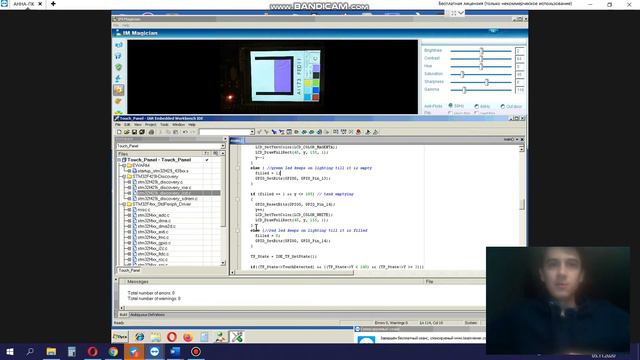Click the Save All icon in IAR toolbar

(142, 132)
